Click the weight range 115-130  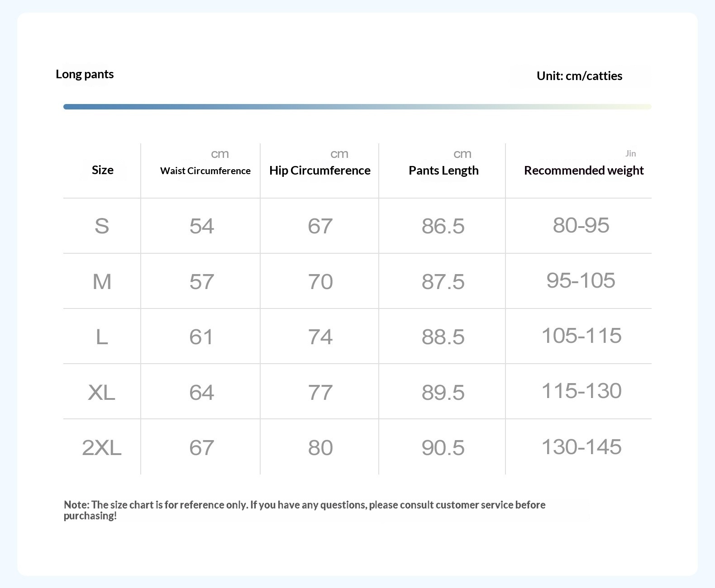(x=582, y=391)
